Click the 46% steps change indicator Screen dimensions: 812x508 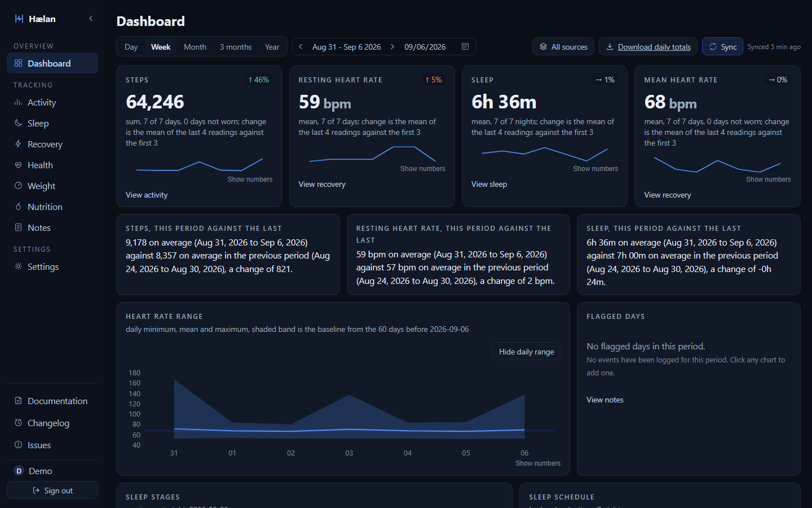(258, 80)
